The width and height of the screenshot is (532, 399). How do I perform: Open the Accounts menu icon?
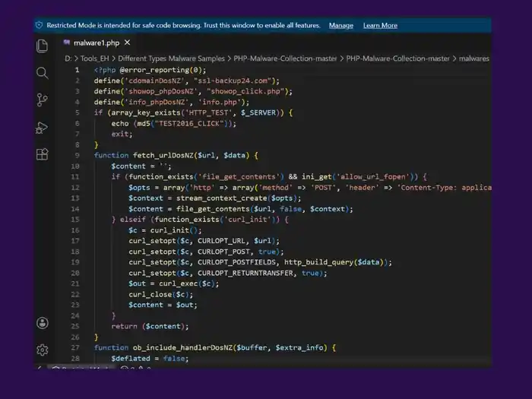pos(43,323)
